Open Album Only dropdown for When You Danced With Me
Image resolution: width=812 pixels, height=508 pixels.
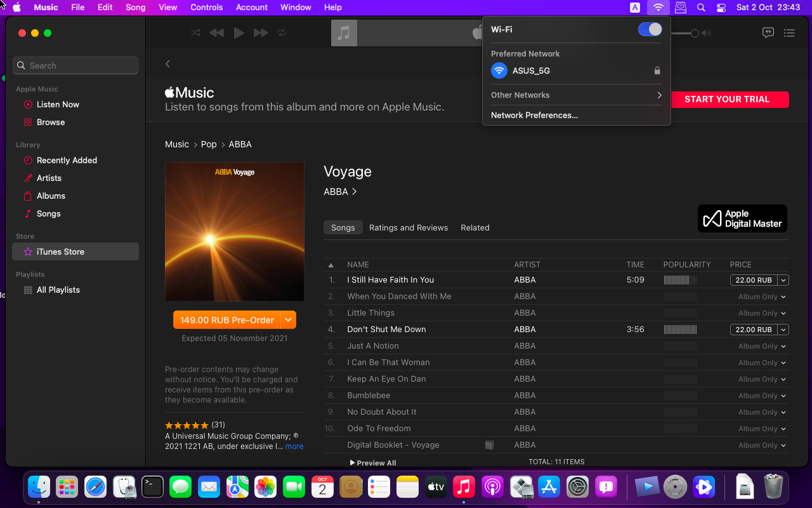pos(783,297)
